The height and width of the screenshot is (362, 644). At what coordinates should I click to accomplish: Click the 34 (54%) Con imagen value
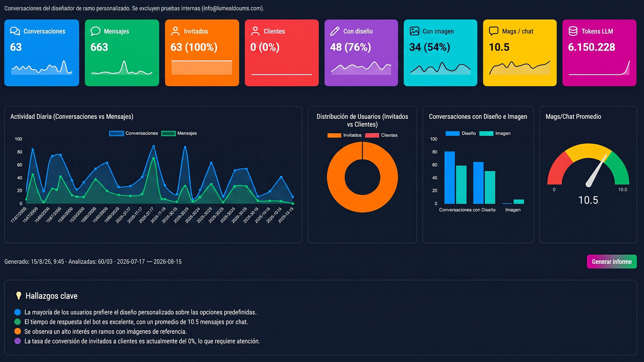tap(430, 47)
